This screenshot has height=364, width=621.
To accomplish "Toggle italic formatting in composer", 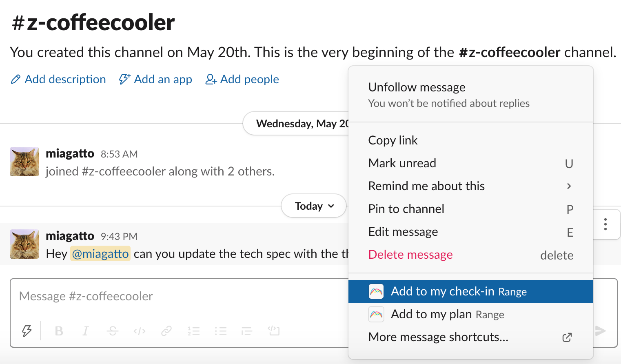I will 85,331.
